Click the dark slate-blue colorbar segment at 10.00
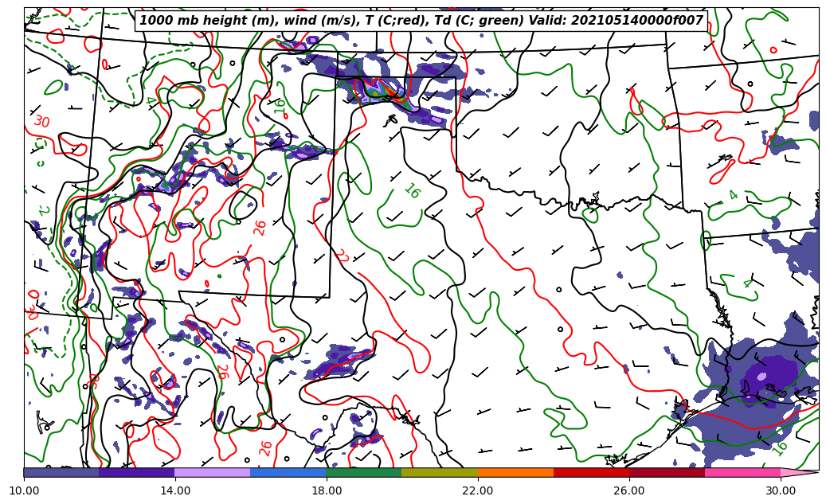This screenshot has width=826, height=504. coord(61,472)
